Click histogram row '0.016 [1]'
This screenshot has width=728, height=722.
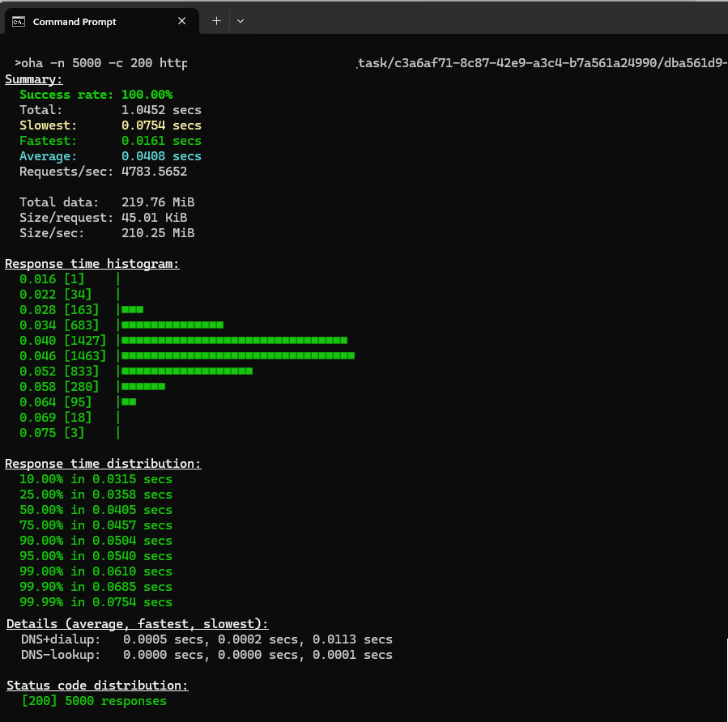70,279
